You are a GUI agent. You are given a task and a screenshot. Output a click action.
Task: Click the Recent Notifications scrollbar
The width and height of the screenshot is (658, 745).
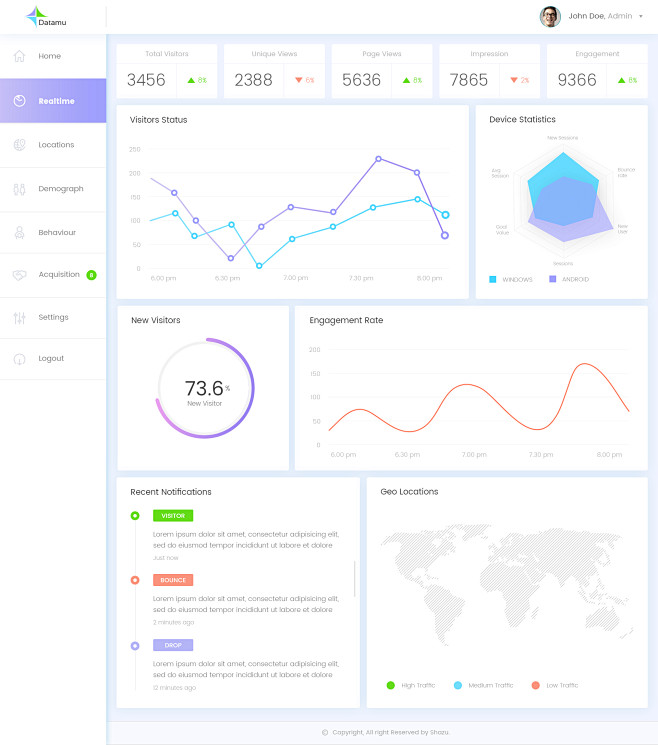[x=354, y=579]
